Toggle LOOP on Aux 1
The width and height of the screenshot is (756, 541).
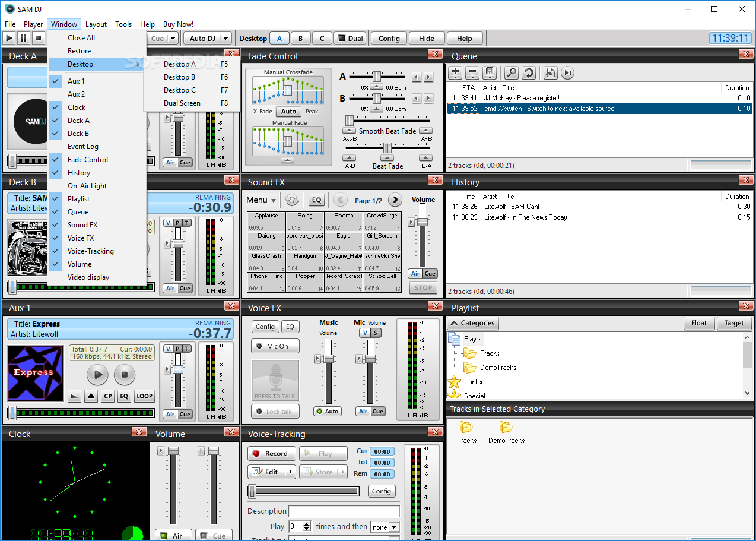pyautogui.click(x=144, y=396)
